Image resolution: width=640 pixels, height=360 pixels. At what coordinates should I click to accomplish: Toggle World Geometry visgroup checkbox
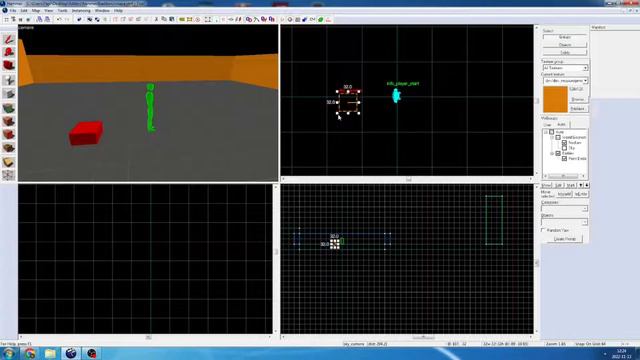[x=558, y=137]
